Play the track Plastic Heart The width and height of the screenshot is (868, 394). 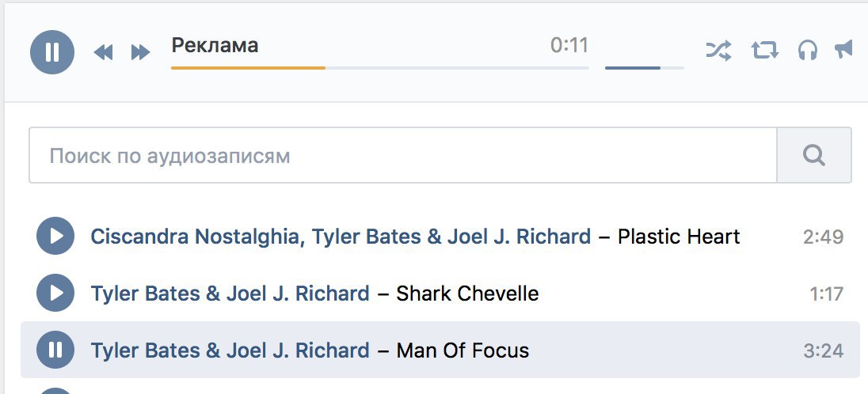(55, 237)
